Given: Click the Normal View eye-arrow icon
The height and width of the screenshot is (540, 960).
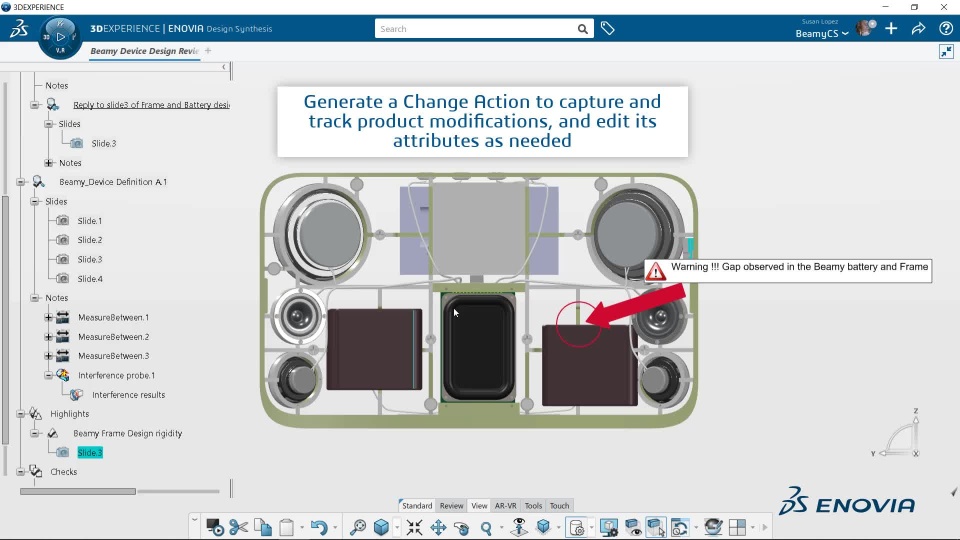Looking at the screenshot, I should [x=519, y=527].
